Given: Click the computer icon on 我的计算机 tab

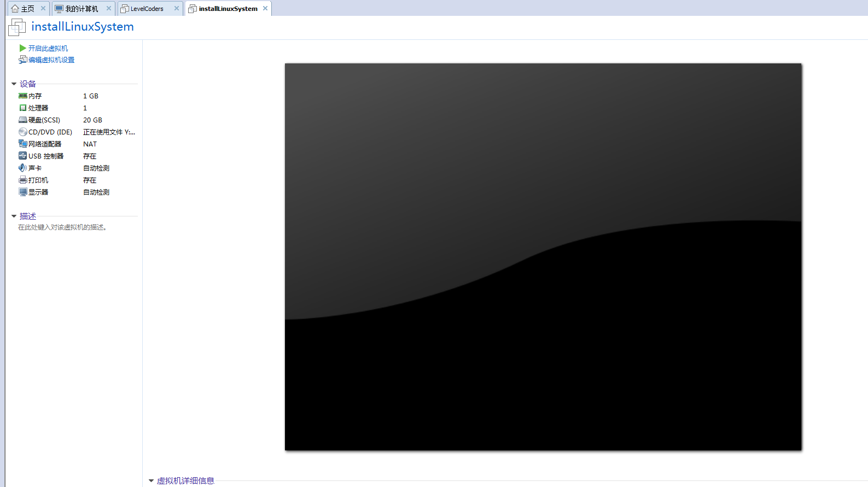Looking at the screenshot, I should (59, 9).
